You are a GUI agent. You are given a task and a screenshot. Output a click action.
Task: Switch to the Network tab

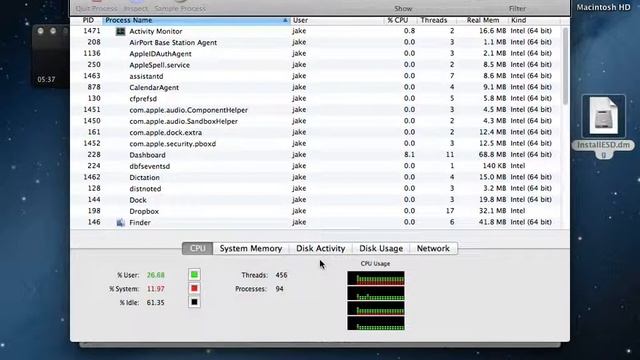(433, 248)
